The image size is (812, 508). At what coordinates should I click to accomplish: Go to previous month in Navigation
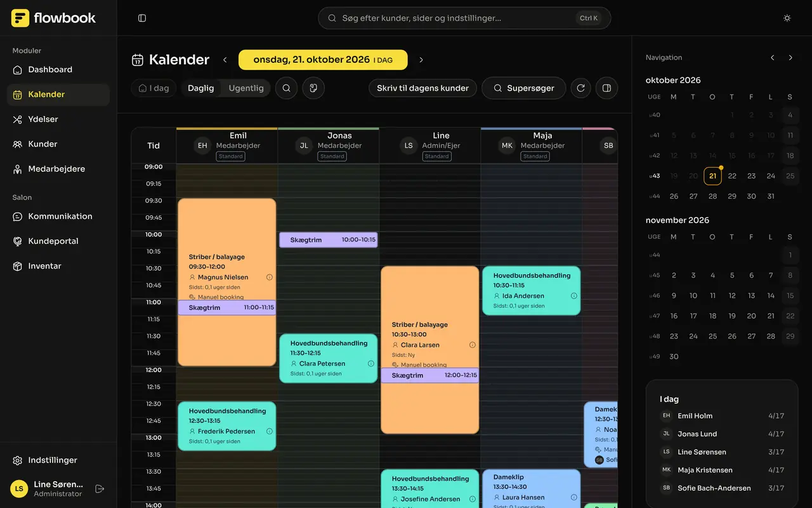(773, 58)
